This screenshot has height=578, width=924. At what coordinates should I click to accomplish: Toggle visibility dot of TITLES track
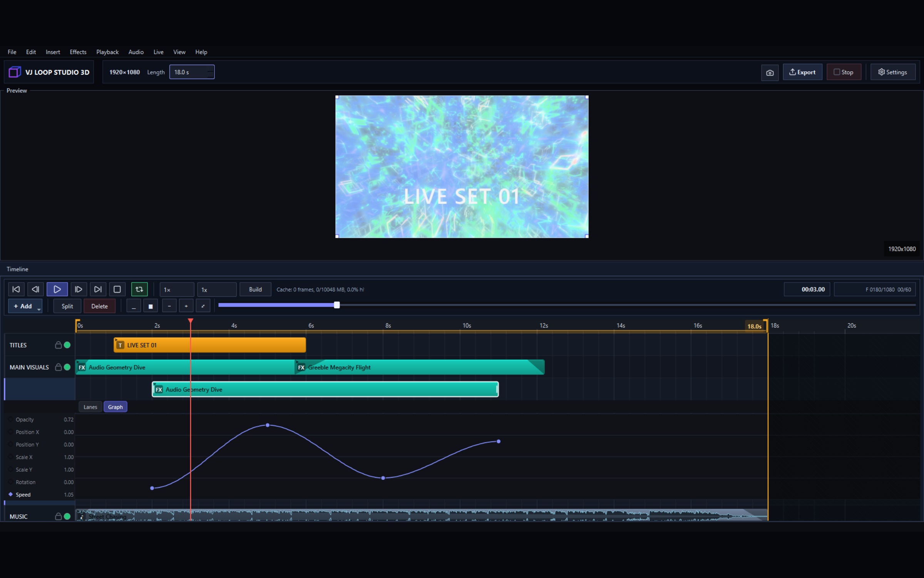[67, 345]
